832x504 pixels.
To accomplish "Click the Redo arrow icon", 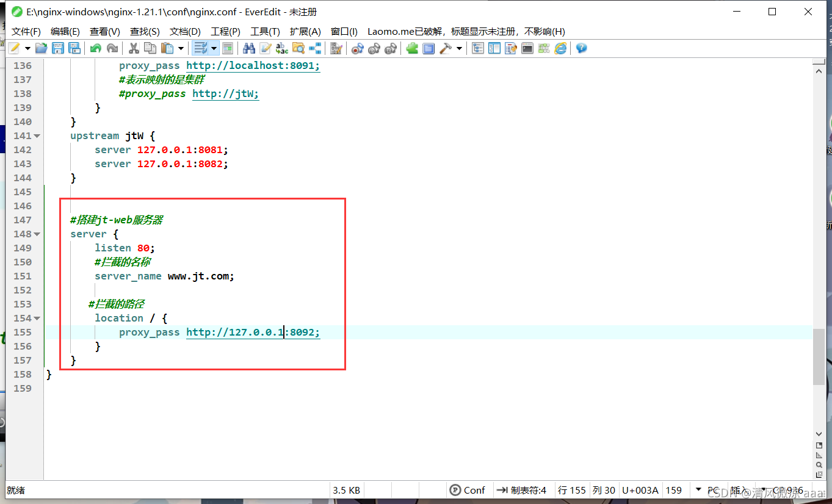I will pyautogui.click(x=112, y=48).
